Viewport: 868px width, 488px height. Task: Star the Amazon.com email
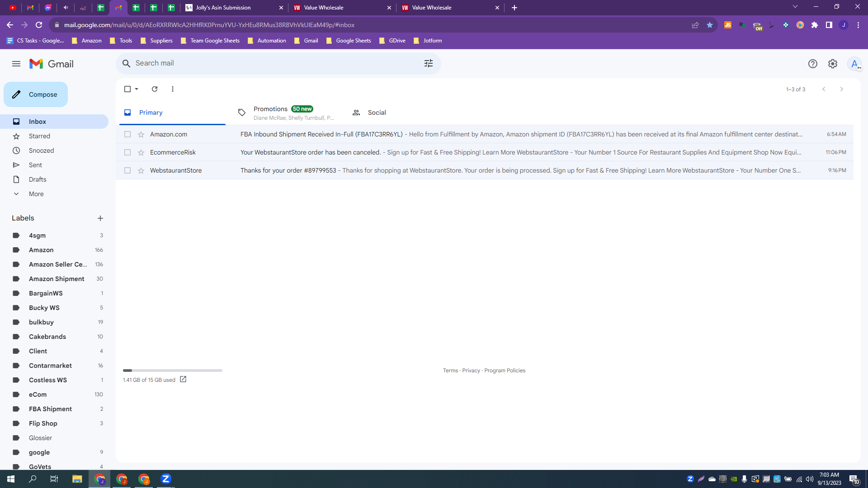pos(141,134)
